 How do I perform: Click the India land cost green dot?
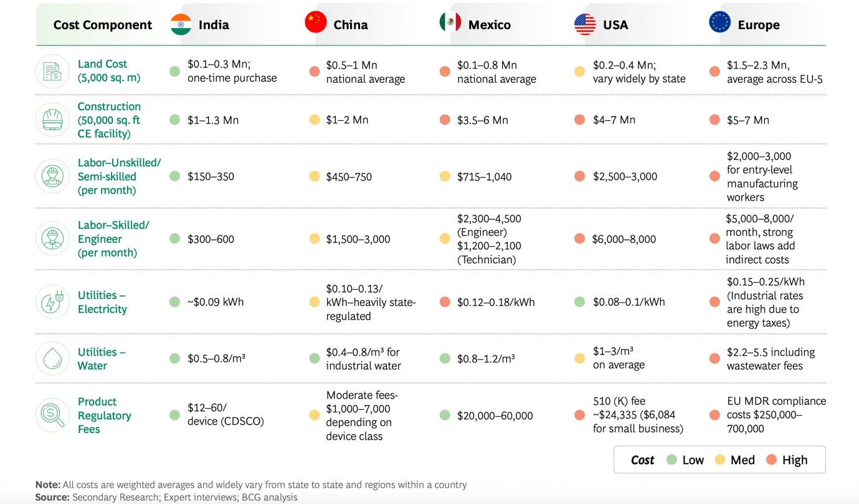click(174, 72)
